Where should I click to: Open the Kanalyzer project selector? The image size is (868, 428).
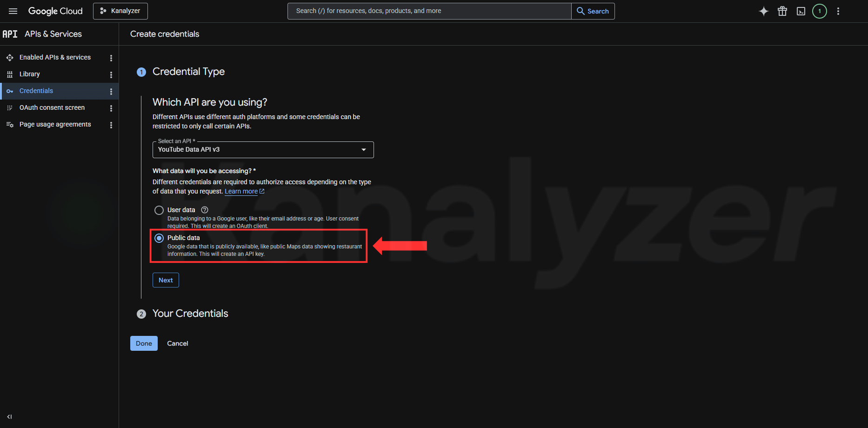tap(120, 11)
